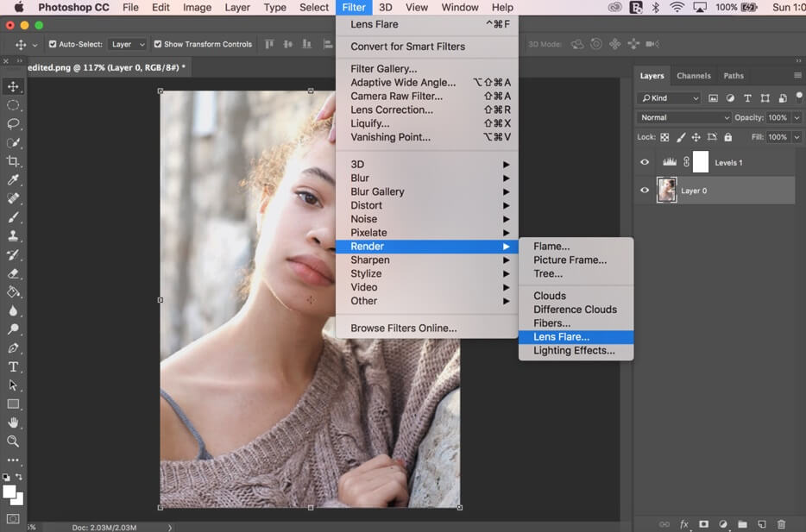Create a new layer in the Layers panel
The image size is (806, 532).
point(761,523)
